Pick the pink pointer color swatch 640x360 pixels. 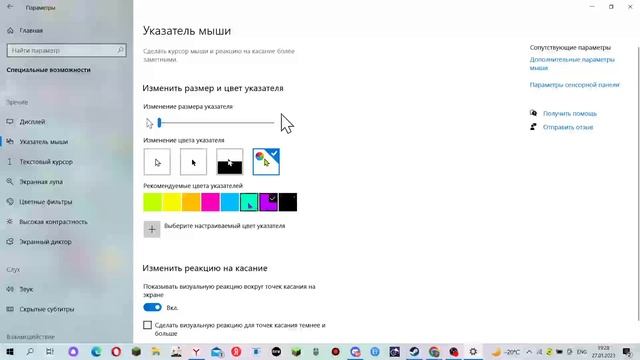210,202
